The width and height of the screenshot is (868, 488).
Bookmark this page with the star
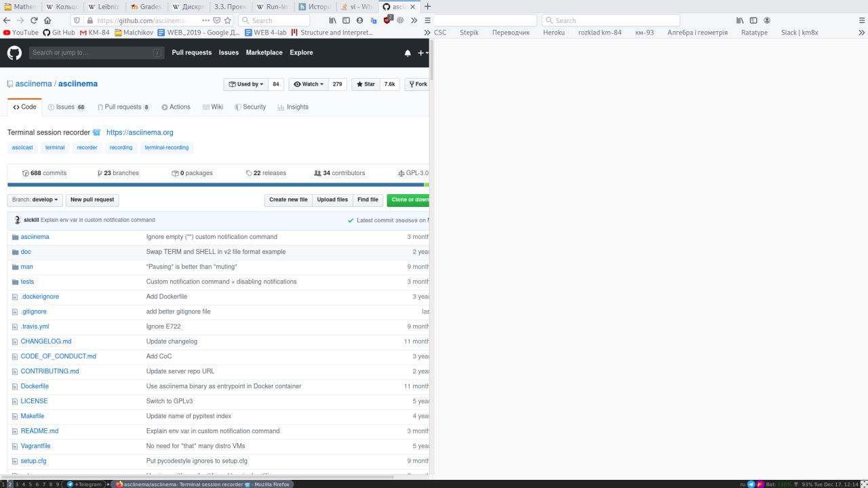(229, 20)
